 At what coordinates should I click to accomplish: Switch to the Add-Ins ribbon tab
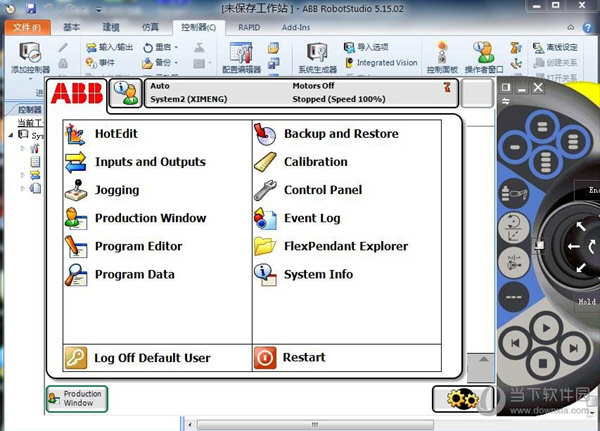(x=296, y=28)
